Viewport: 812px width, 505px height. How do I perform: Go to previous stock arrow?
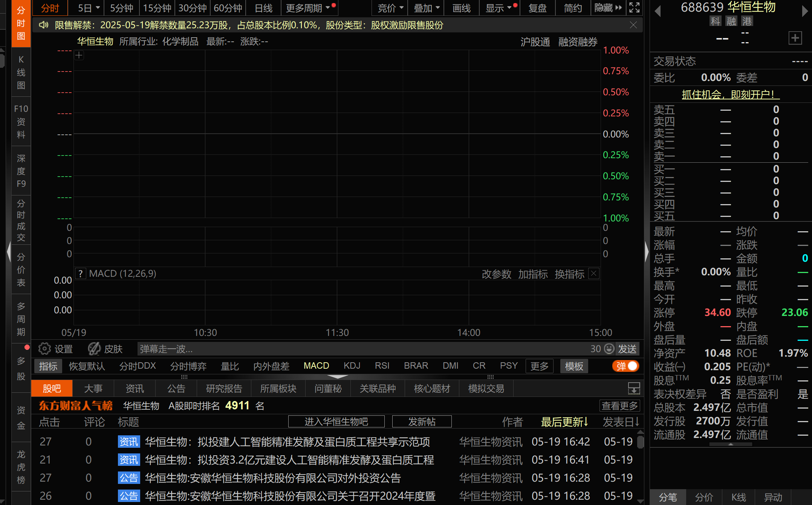click(x=658, y=11)
